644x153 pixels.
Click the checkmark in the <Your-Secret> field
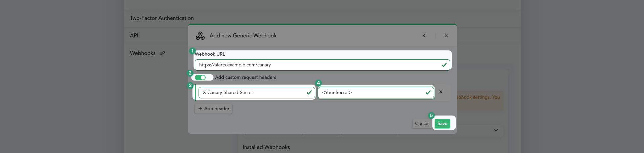pyautogui.click(x=428, y=92)
